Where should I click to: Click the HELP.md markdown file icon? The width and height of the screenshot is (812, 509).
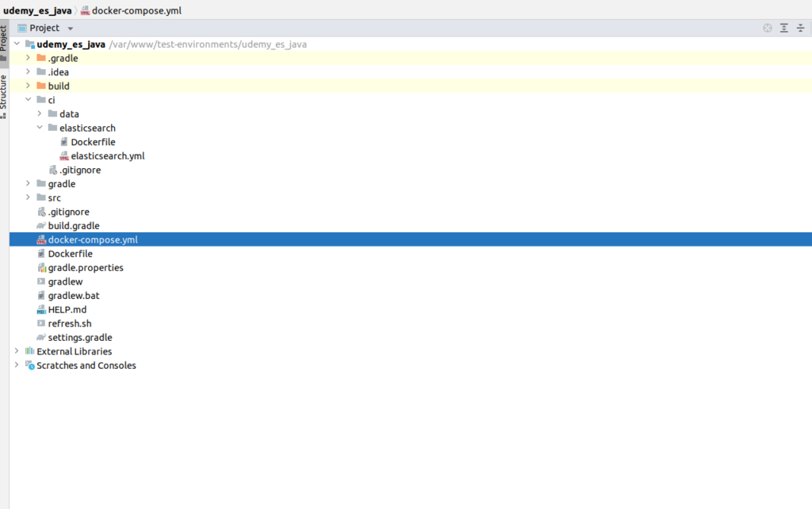pyautogui.click(x=41, y=309)
